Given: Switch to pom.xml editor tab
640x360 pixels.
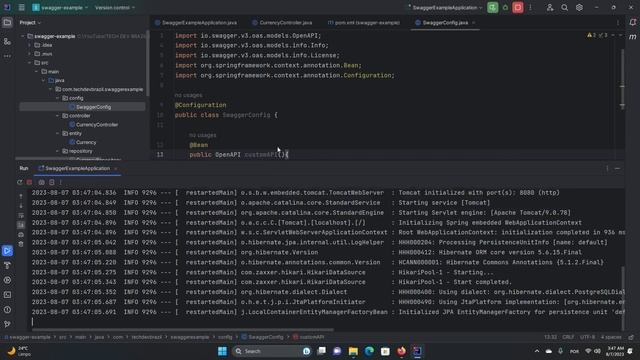Looking at the screenshot, I should tap(364, 23).
